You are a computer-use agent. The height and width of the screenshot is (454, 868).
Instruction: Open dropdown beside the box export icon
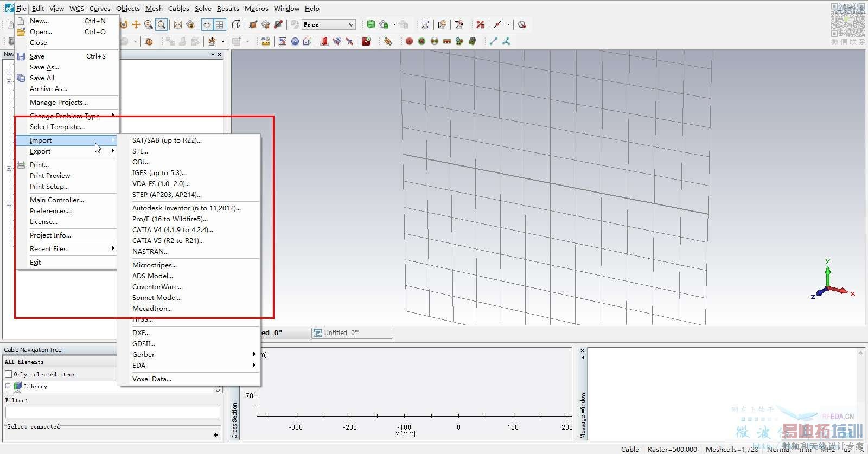(x=223, y=41)
